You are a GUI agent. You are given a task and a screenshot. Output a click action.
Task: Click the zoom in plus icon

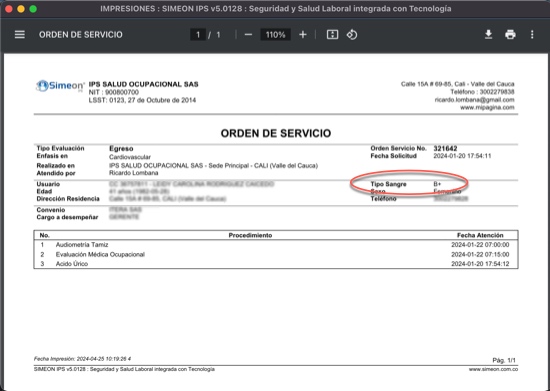(x=303, y=34)
